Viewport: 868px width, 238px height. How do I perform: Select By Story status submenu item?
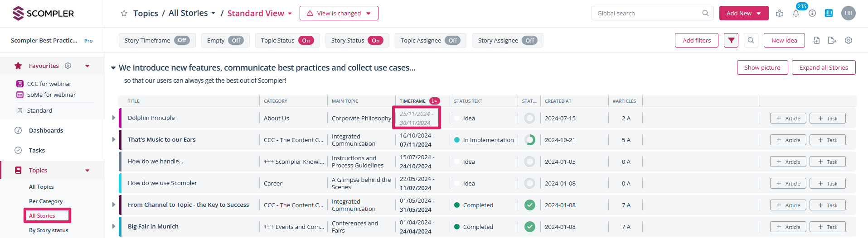(48, 230)
